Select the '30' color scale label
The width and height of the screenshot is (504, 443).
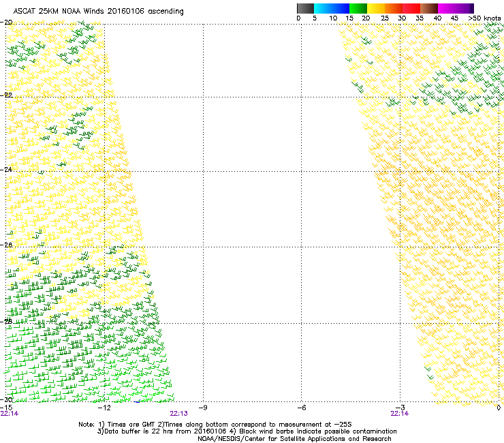coord(402,18)
